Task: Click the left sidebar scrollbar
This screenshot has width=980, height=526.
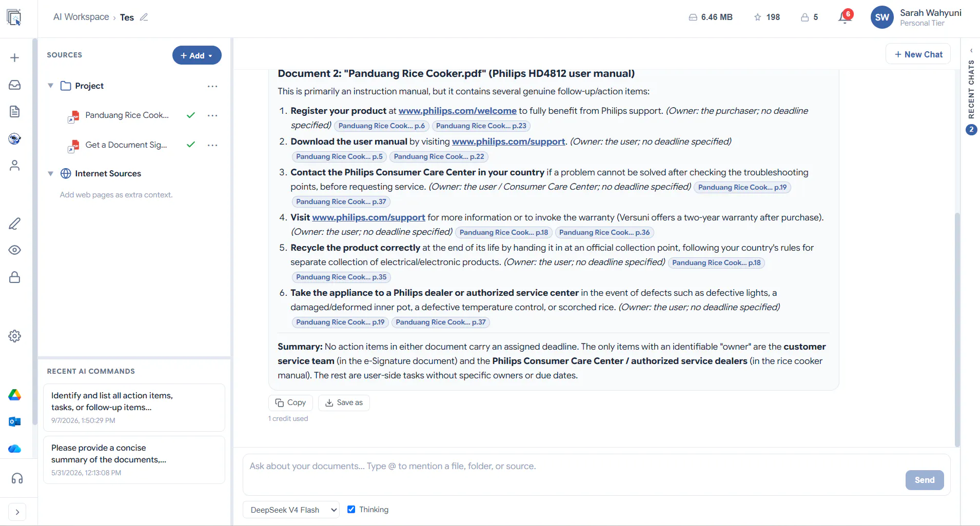Action: (x=35, y=232)
